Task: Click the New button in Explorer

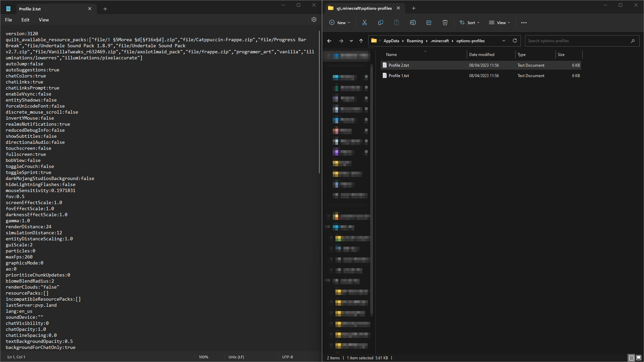Action: click(x=339, y=23)
